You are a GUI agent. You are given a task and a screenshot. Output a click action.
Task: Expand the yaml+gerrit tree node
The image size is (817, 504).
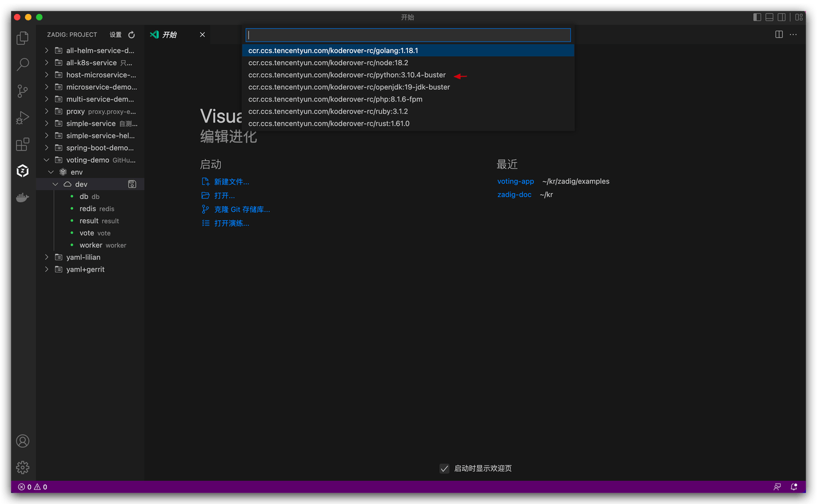(x=46, y=269)
